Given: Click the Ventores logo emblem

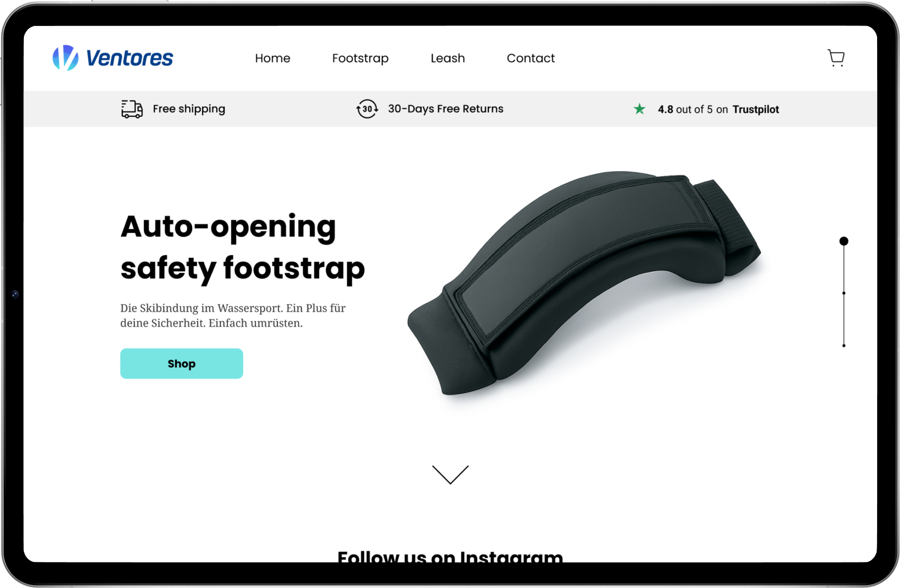Looking at the screenshot, I should point(65,57).
